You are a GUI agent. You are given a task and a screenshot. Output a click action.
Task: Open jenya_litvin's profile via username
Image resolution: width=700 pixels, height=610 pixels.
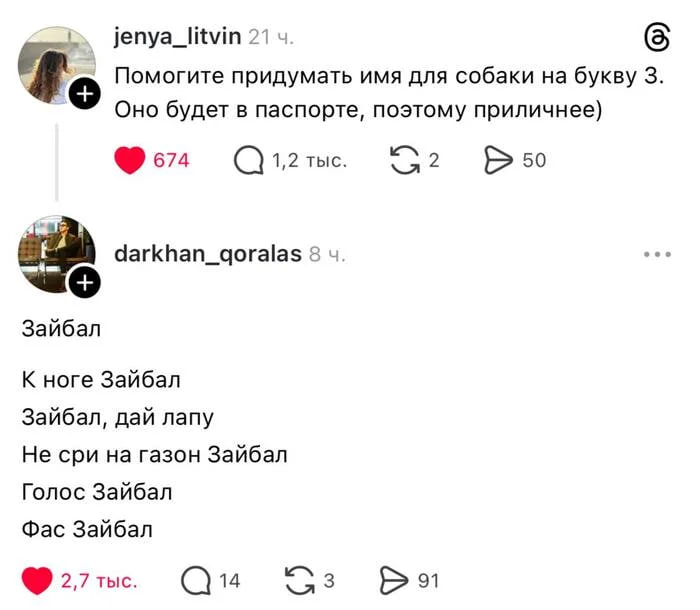177,38
